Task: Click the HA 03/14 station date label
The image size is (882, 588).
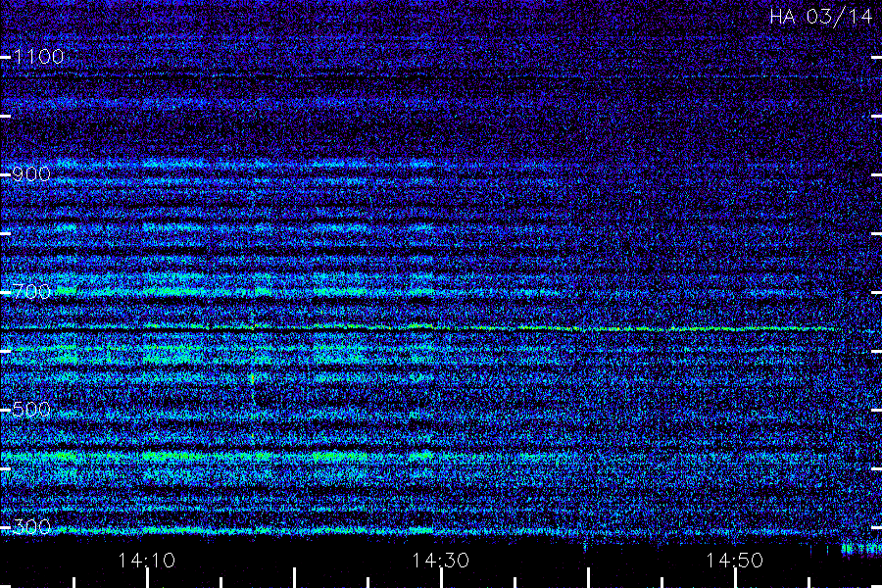Action: click(x=820, y=17)
